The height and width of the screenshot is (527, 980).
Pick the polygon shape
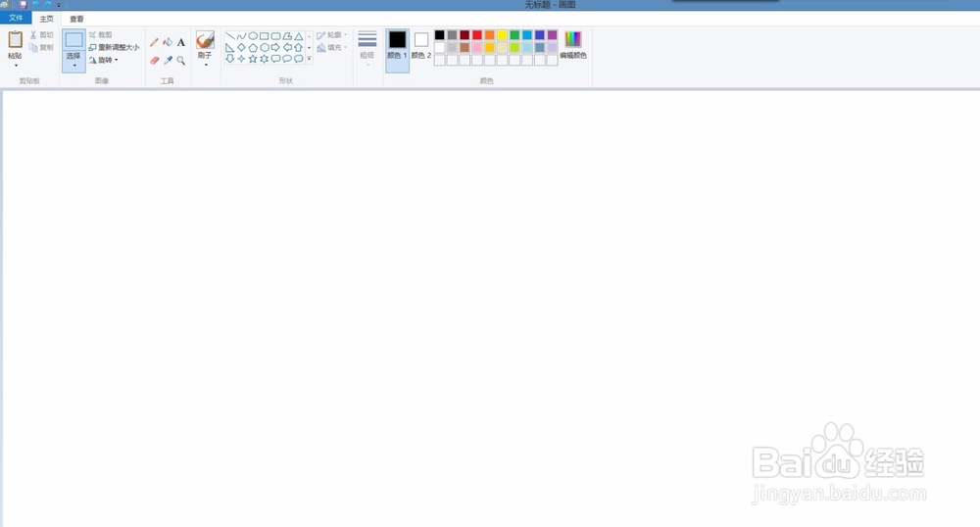287,36
